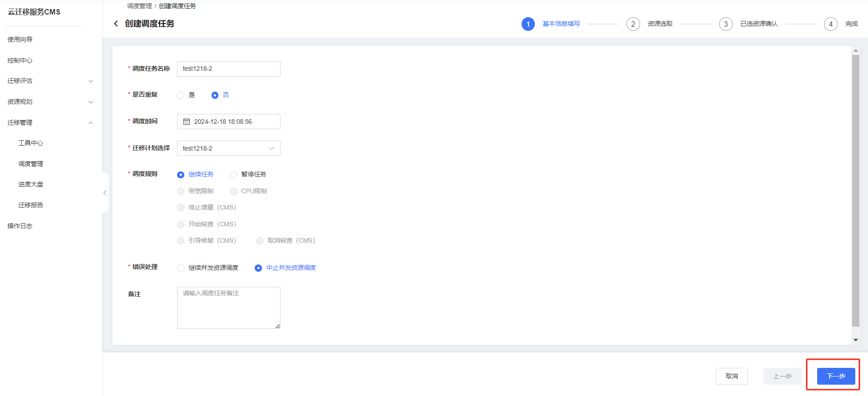This screenshot has height=396, width=868.
Task: Click the 下一步 button
Action: pos(836,376)
